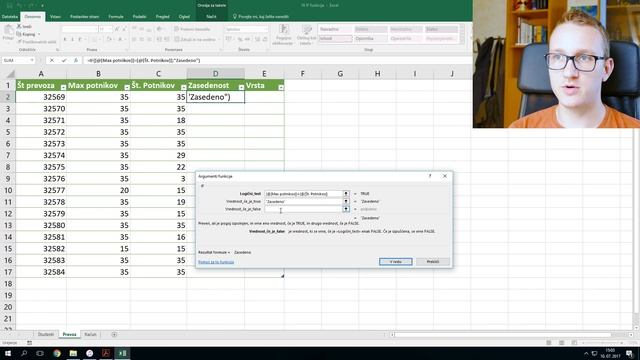Open the Št. Potnikov column filter dropdown

183,87
